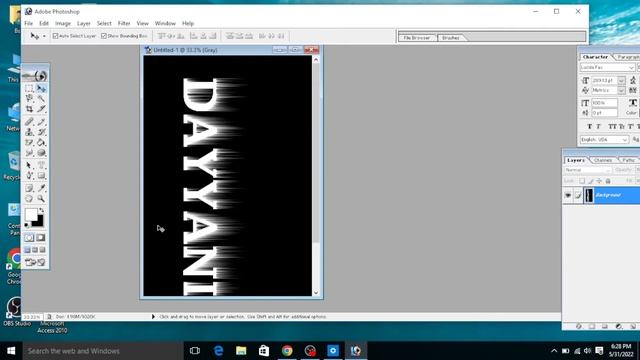Screen dimensions: 640x360
Task: Select the Move tool in toolbox
Action: 41,88
